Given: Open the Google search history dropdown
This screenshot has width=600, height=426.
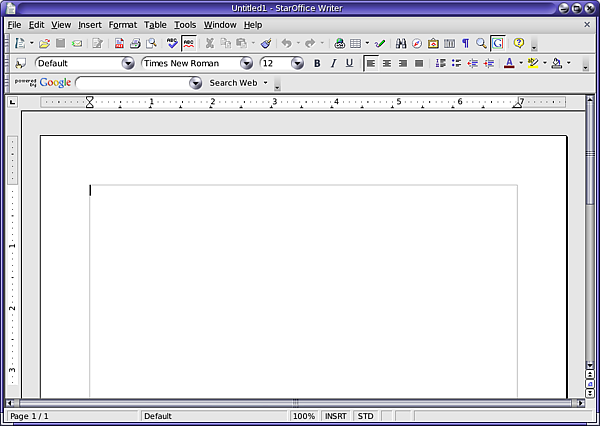Looking at the screenshot, I should [x=195, y=83].
